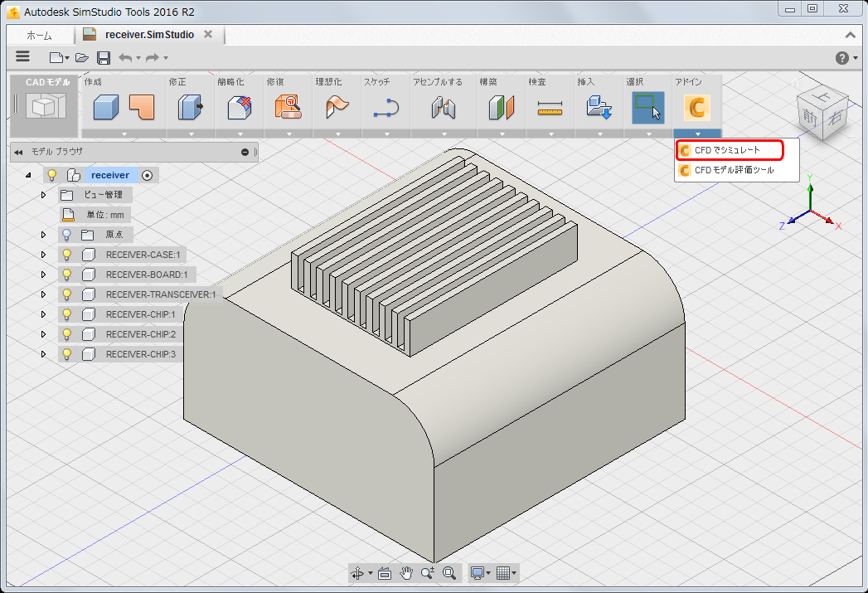Save the file with the floppy icon

[103, 57]
